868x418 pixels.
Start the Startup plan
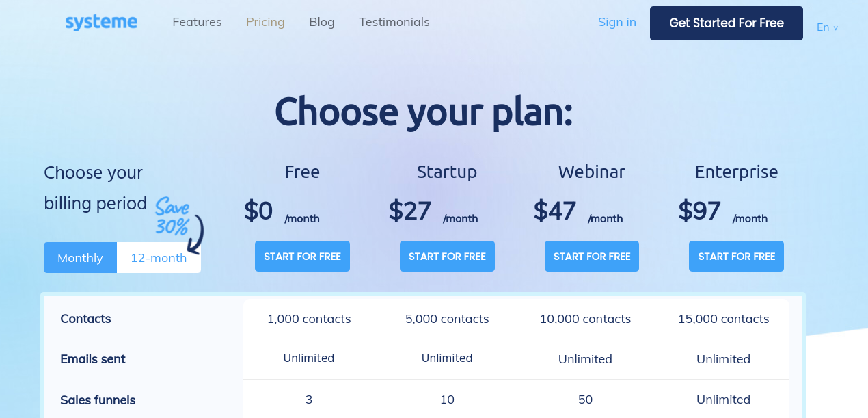click(x=447, y=257)
